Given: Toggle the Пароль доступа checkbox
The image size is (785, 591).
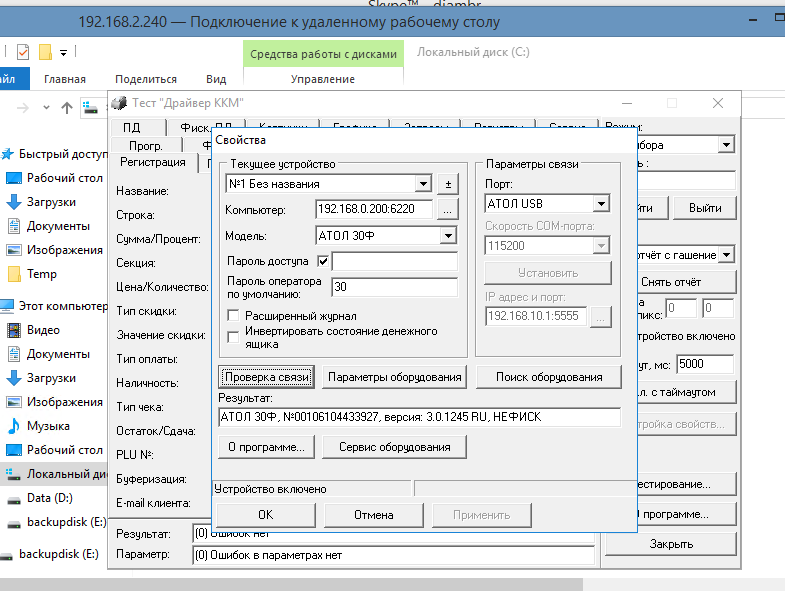Looking at the screenshot, I should click(322, 262).
